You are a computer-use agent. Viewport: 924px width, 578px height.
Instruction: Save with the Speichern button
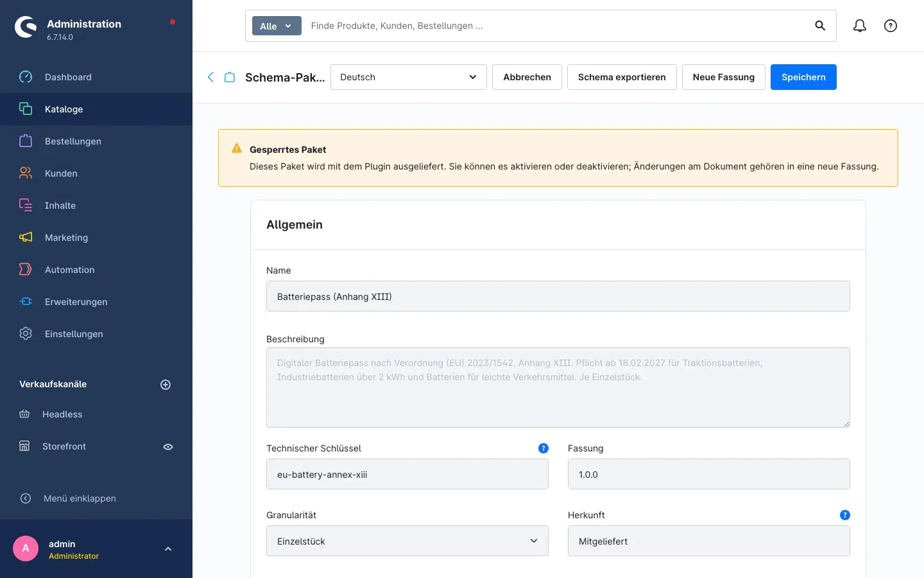[803, 77]
